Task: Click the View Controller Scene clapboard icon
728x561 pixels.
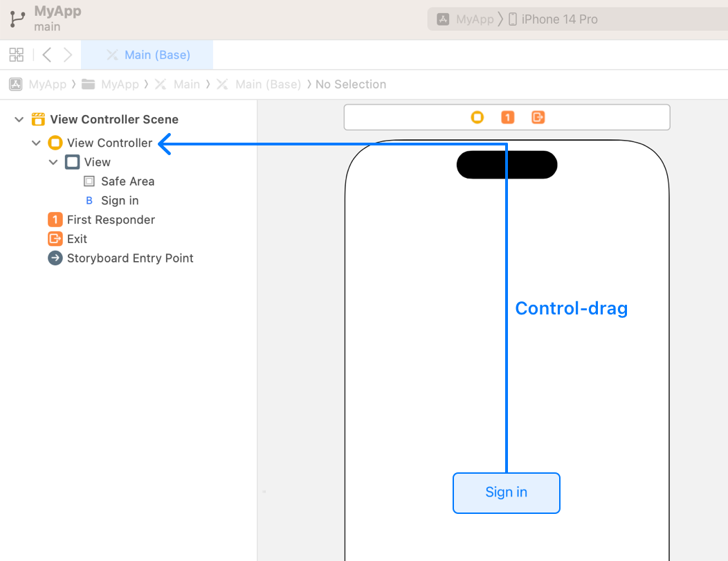Action: coord(37,118)
